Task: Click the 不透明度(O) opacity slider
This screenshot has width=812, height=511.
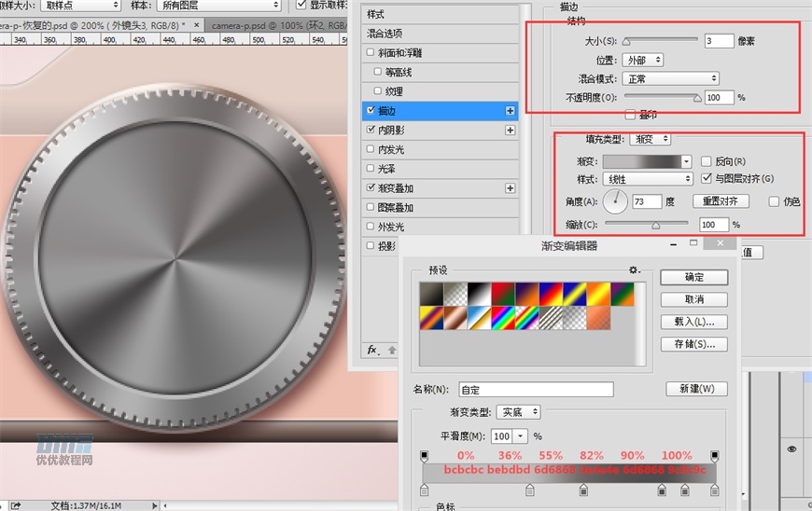Action: pos(663,97)
